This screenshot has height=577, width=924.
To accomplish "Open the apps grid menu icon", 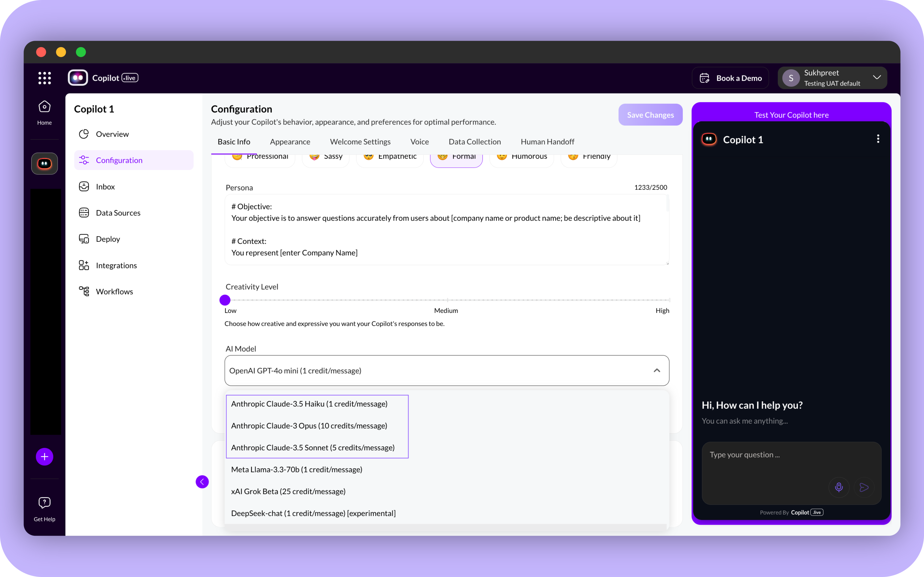I will click(44, 78).
